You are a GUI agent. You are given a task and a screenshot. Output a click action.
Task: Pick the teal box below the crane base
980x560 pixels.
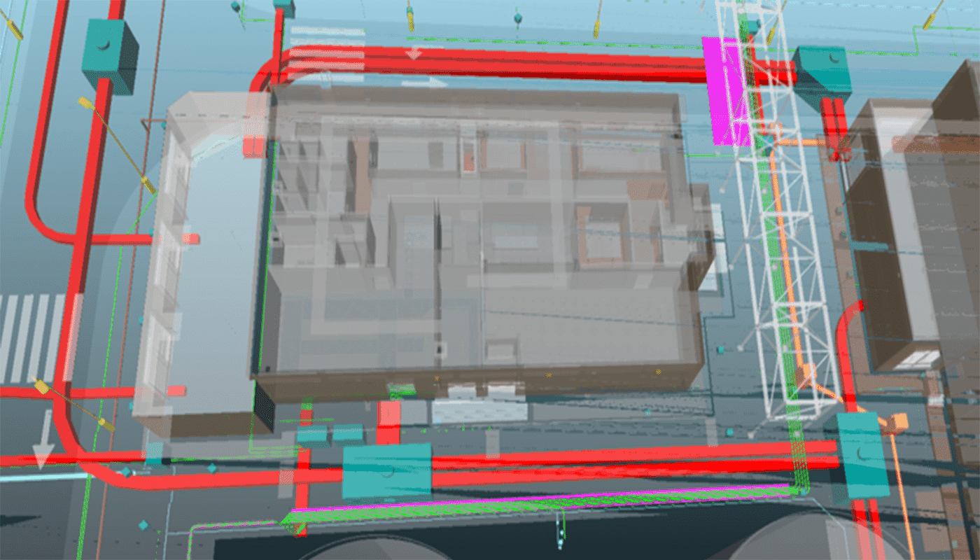tap(862, 455)
